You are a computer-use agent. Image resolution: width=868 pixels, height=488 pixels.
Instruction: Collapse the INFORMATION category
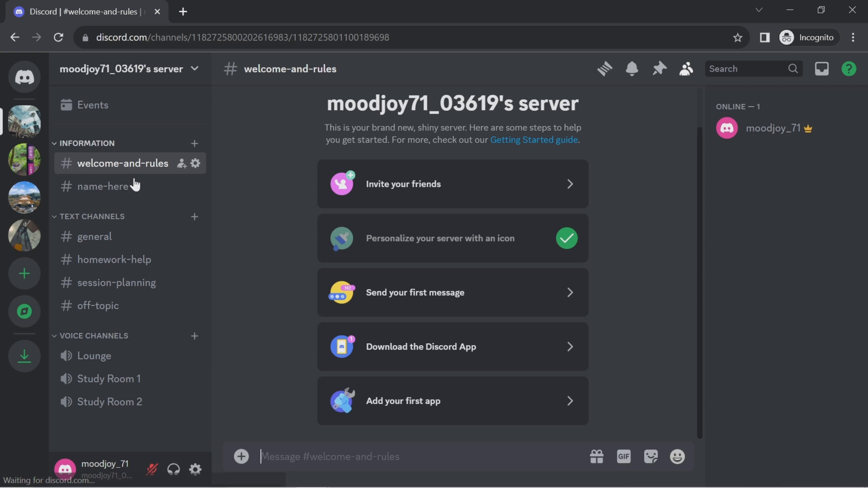pos(87,143)
